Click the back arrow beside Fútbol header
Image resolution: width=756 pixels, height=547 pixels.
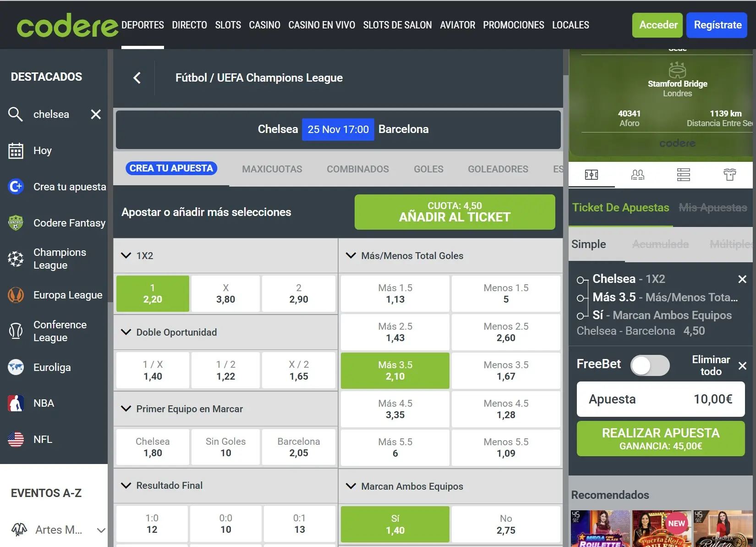pos(137,78)
